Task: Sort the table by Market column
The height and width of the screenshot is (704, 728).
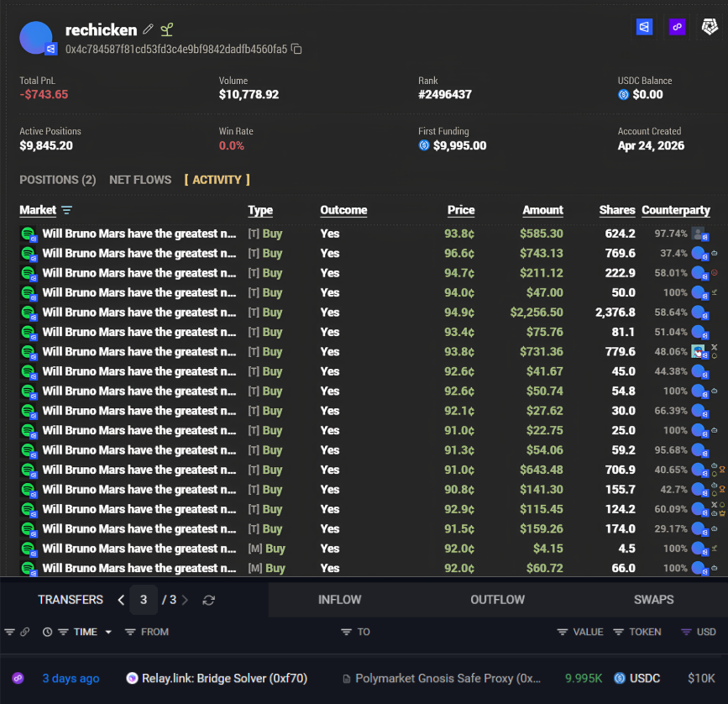Action: [38, 210]
